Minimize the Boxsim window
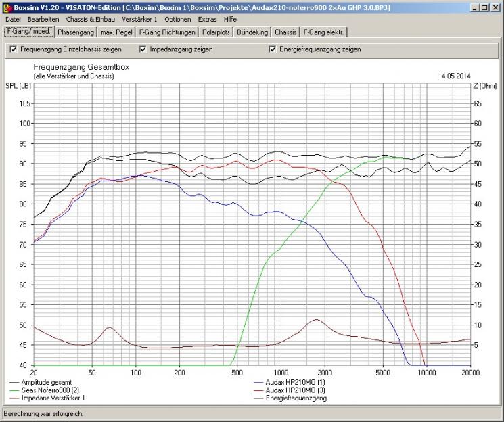The image size is (504, 422). coord(476,7)
